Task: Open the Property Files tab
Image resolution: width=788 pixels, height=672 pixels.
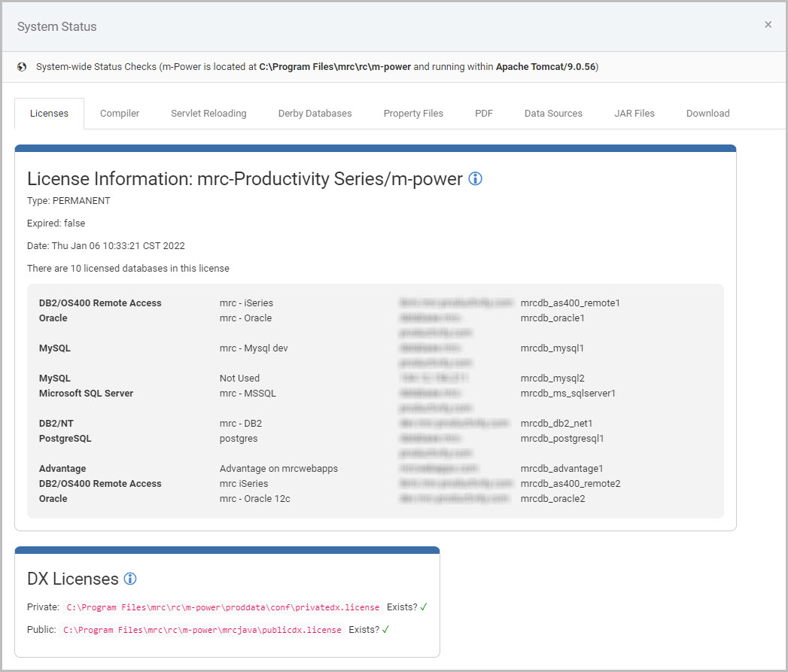Action: (x=413, y=114)
